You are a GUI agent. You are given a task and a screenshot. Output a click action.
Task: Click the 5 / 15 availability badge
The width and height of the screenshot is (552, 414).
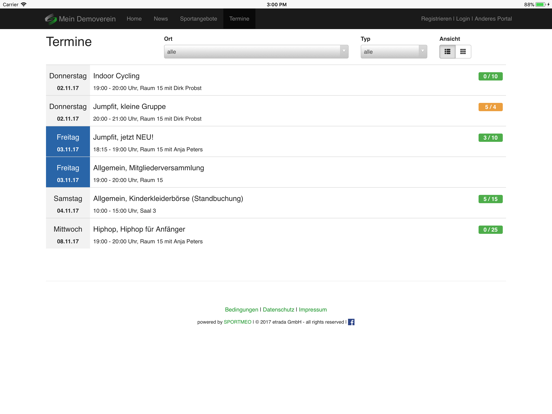click(x=490, y=199)
